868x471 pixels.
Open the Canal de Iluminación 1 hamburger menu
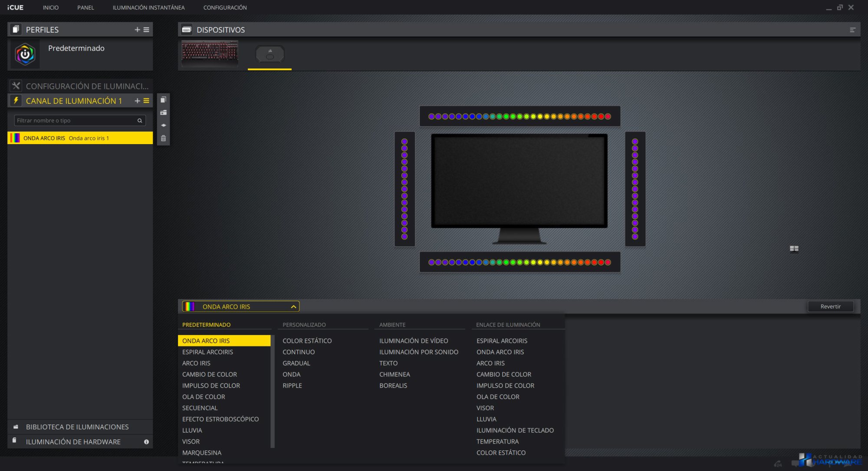146,101
